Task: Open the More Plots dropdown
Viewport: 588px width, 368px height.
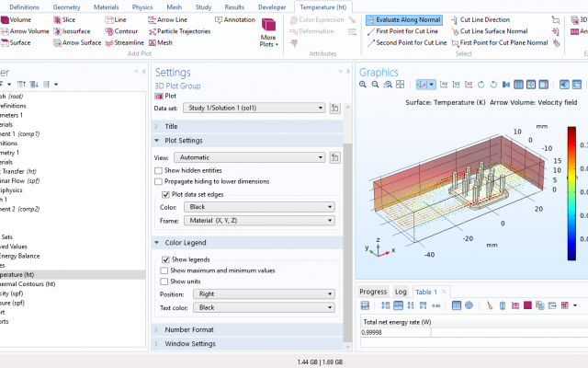Action: [x=268, y=33]
